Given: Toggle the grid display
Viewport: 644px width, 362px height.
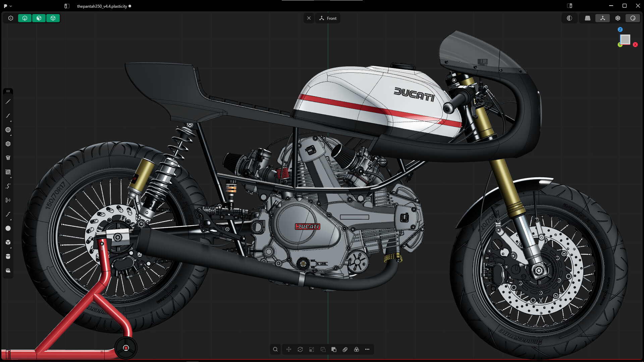Looking at the screenshot, I should (588, 18).
